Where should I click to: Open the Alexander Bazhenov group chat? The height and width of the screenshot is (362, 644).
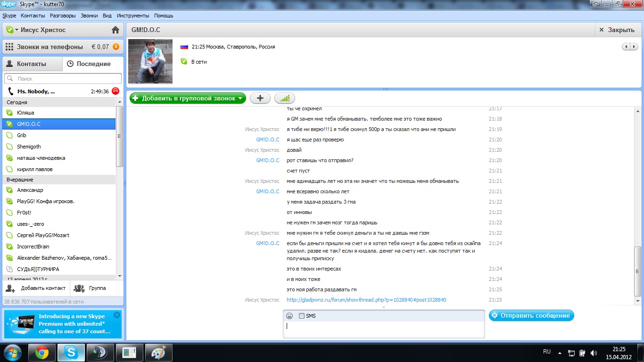(59, 258)
